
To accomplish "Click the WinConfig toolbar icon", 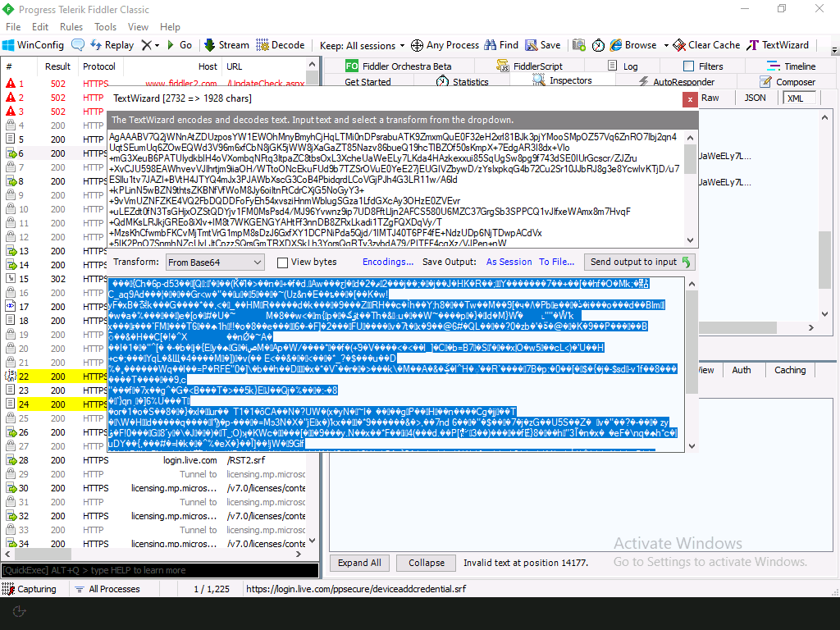I will point(10,45).
